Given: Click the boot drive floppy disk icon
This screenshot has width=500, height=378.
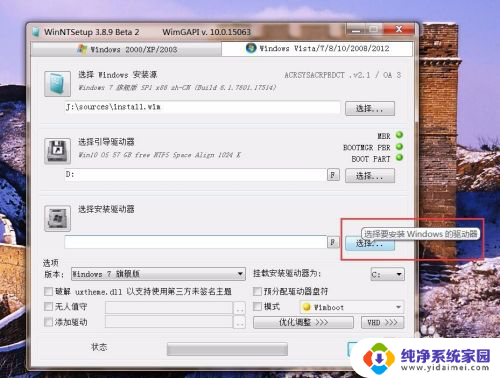Looking at the screenshot, I should tap(57, 151).
